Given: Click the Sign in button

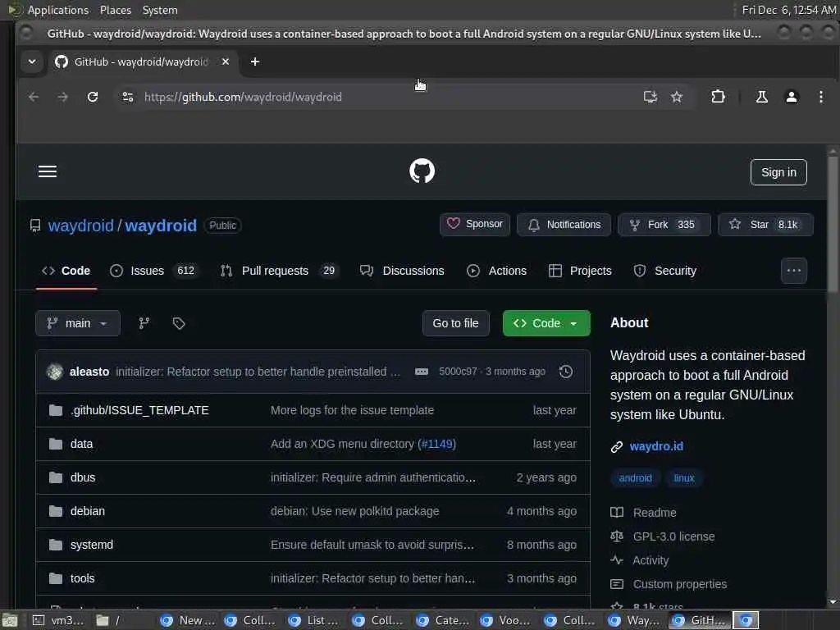Looking at the screenshot, I should (x=778, y=172).
